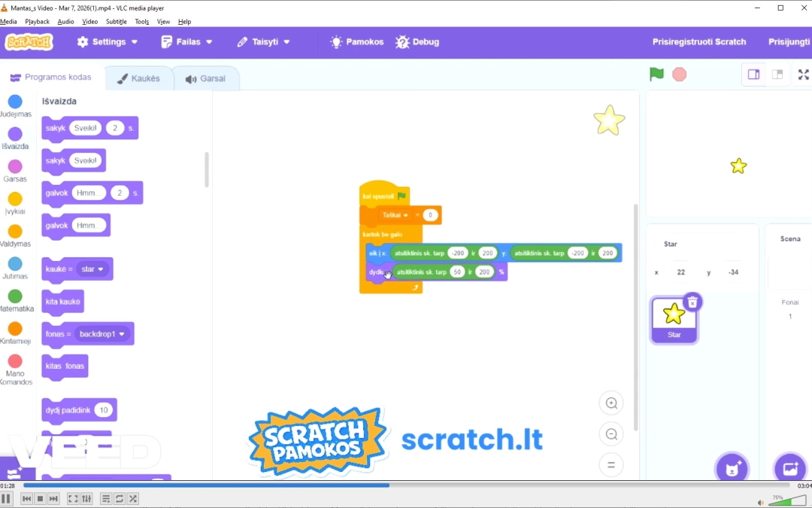Open the VLC Help menu

coord(184,22)
